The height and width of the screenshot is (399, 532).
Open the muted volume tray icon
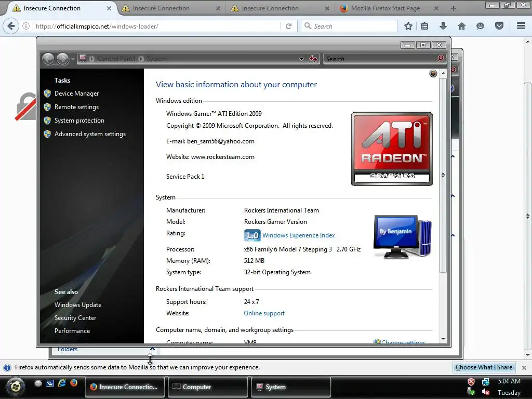[x=486, y=392]
